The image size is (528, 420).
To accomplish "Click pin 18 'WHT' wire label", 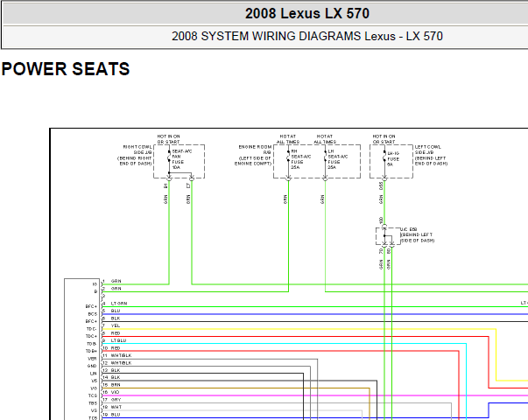I will [116, 407].
